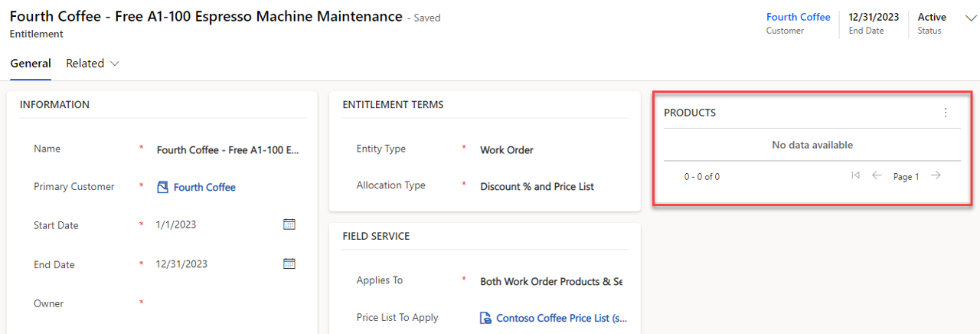Go to next page in Products grid
Image resolution: width=980 pixels, height=334 pixels.
(936, 175)
